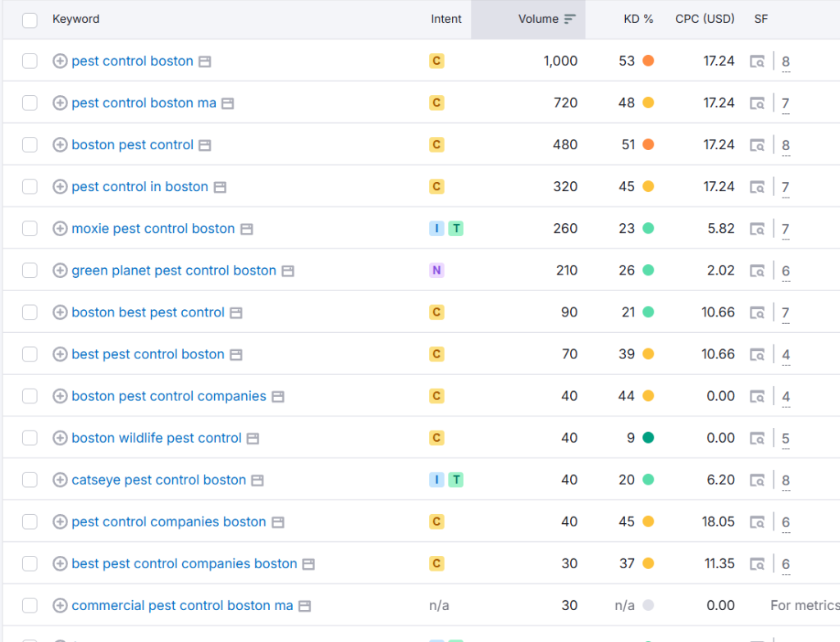Viewport: 840px width, 642px height.
Task: Select checkbox for 'boston pest control companies'
Action: click(30, 396)
